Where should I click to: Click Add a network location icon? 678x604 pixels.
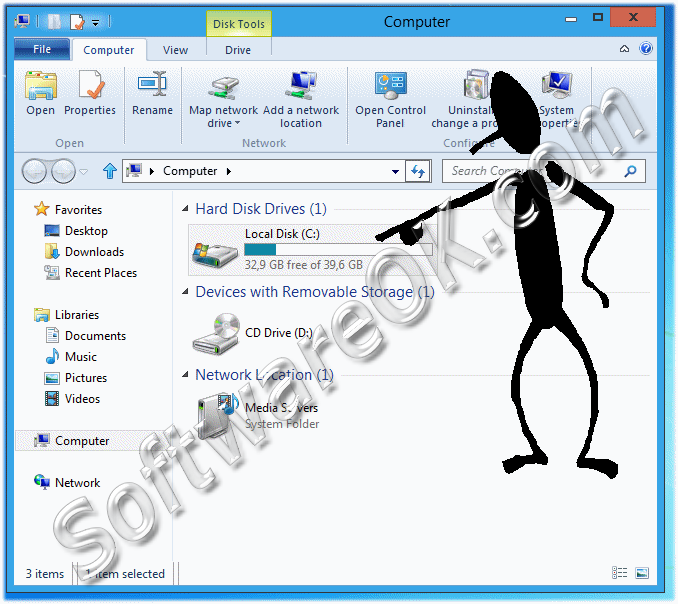pos(301,86)
